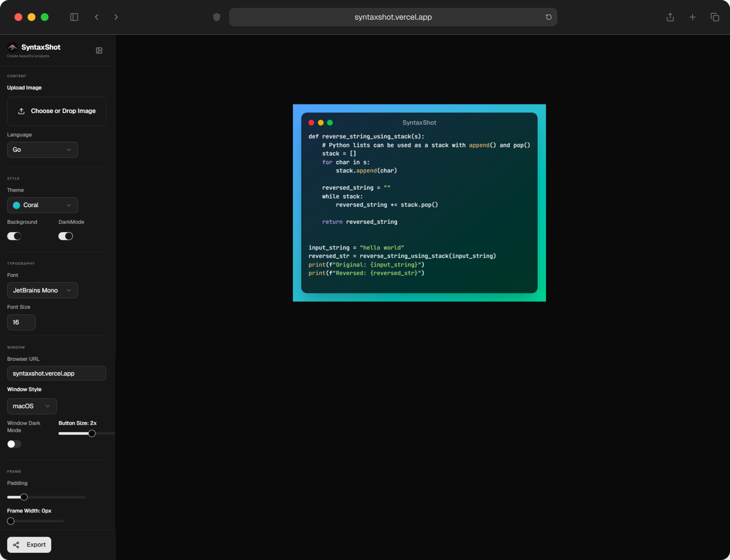This screenshot has width=730, height=560.
Task: Click the Browser URL input field
Action: [57, 373]
